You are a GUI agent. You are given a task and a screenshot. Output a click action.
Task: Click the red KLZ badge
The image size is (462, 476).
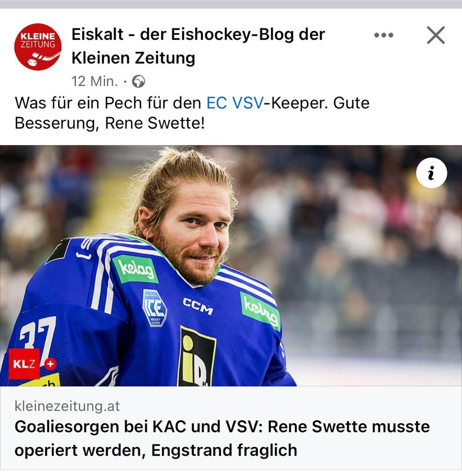click(x=24, y=364)
